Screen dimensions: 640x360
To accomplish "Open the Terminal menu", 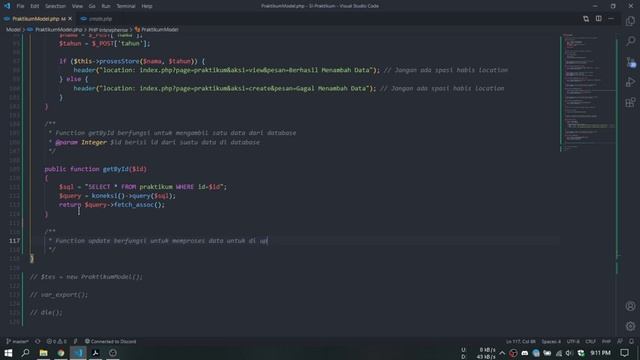I will [x=126, y=6].
